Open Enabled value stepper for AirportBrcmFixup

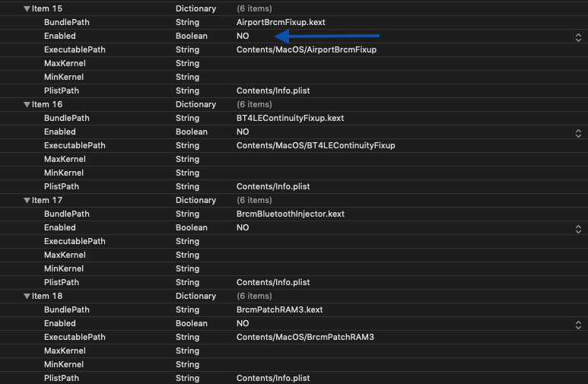pos(578,36)
